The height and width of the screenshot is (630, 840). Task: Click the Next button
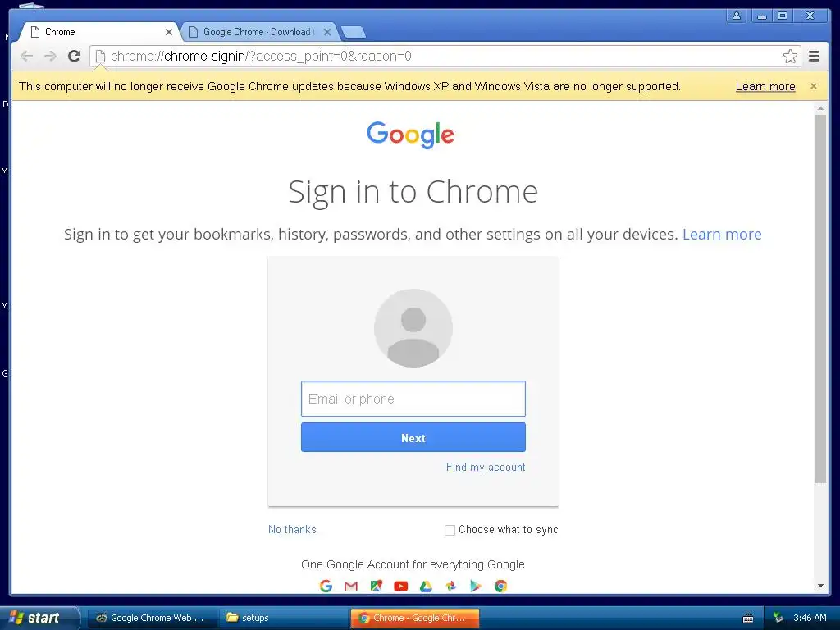tap(413, 438)
